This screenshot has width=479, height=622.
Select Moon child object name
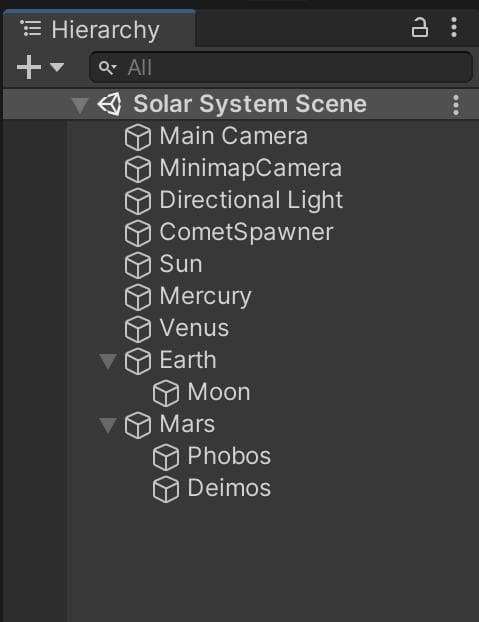[219, 392]
